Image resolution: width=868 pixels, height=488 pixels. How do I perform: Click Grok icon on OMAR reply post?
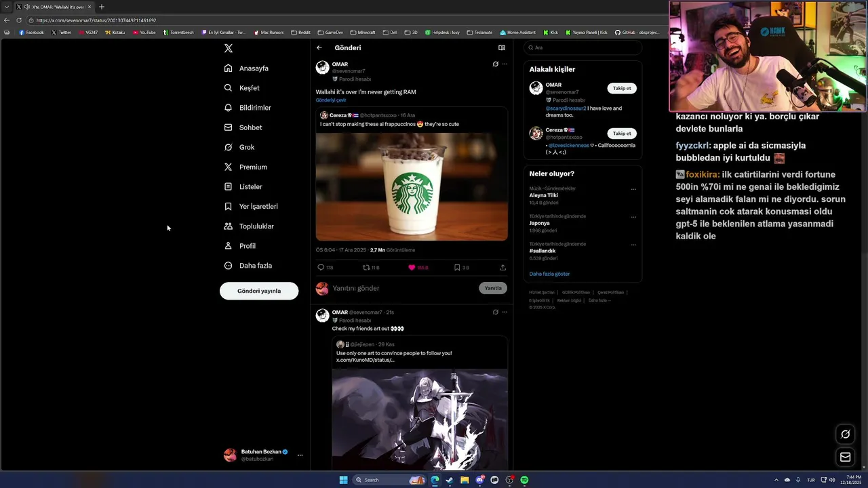(x=496, y=312)
